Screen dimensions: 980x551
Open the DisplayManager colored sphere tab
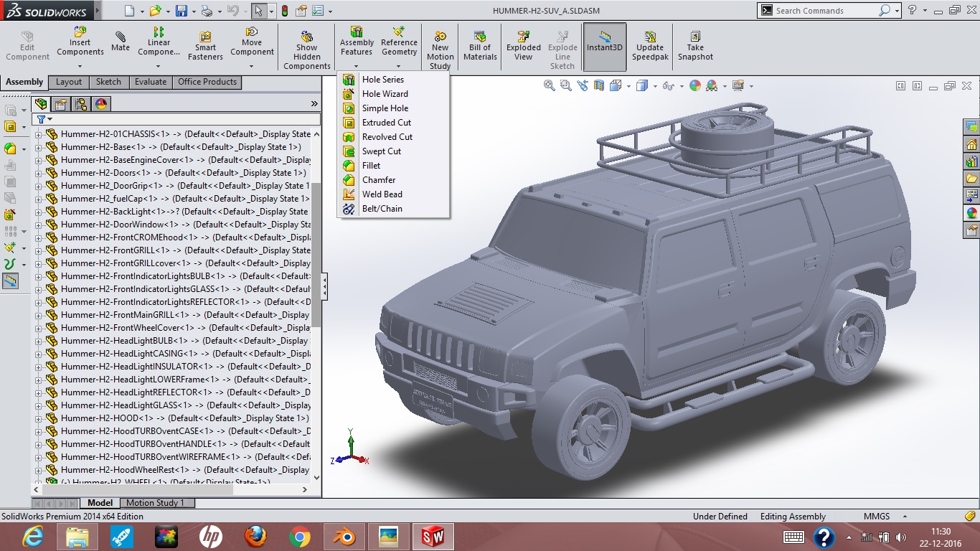tap(101, 104)
